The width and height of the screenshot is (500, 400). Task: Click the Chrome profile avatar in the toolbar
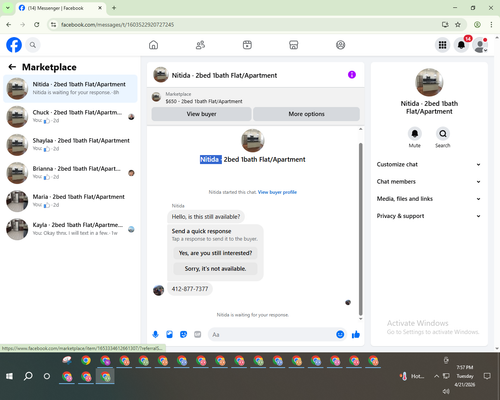(477, 25)
